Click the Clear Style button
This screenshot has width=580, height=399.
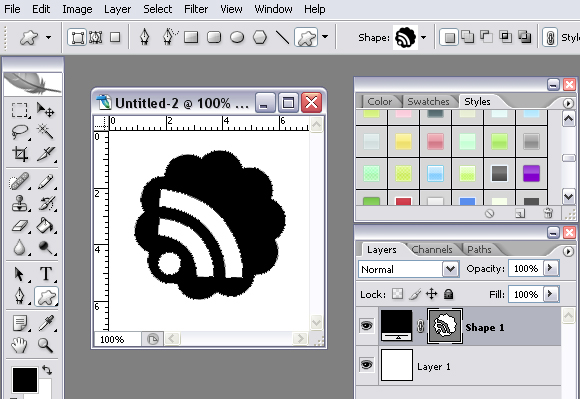[489, 213]
